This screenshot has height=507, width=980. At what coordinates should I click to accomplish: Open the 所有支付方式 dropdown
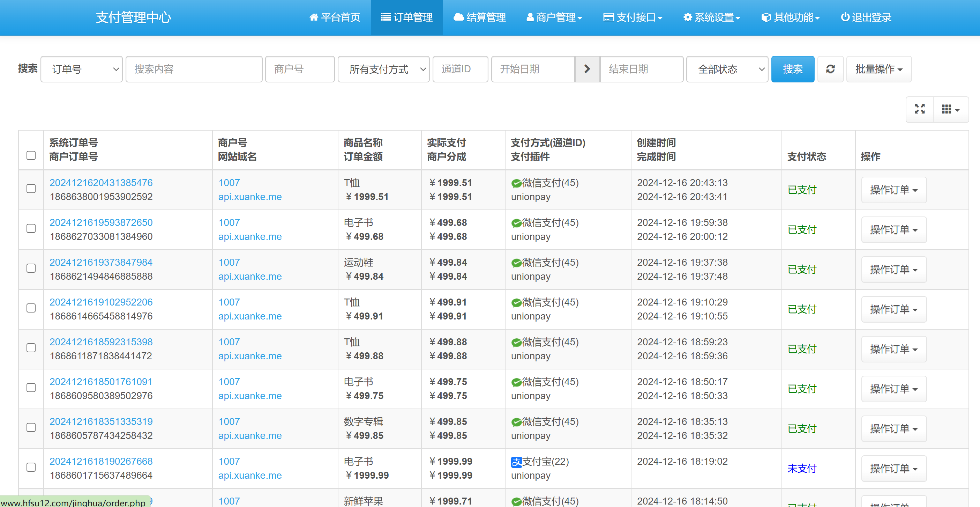click(x=383, y=69)
